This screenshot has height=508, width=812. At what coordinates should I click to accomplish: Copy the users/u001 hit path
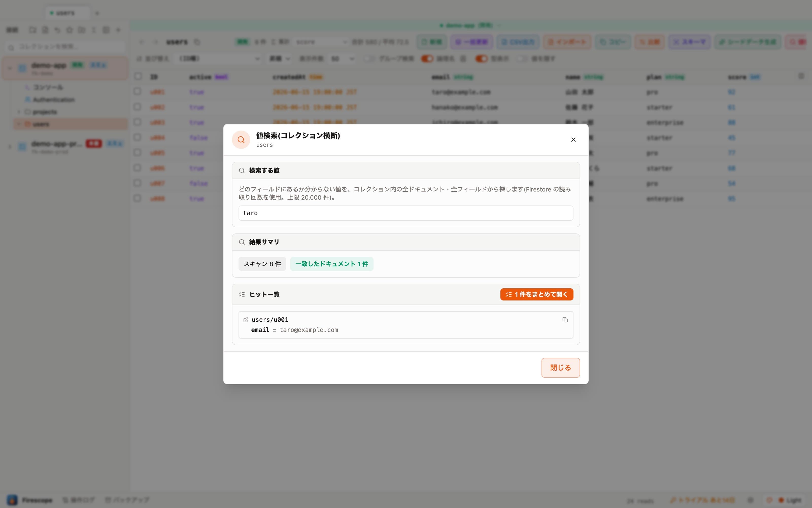pos(565,320)
